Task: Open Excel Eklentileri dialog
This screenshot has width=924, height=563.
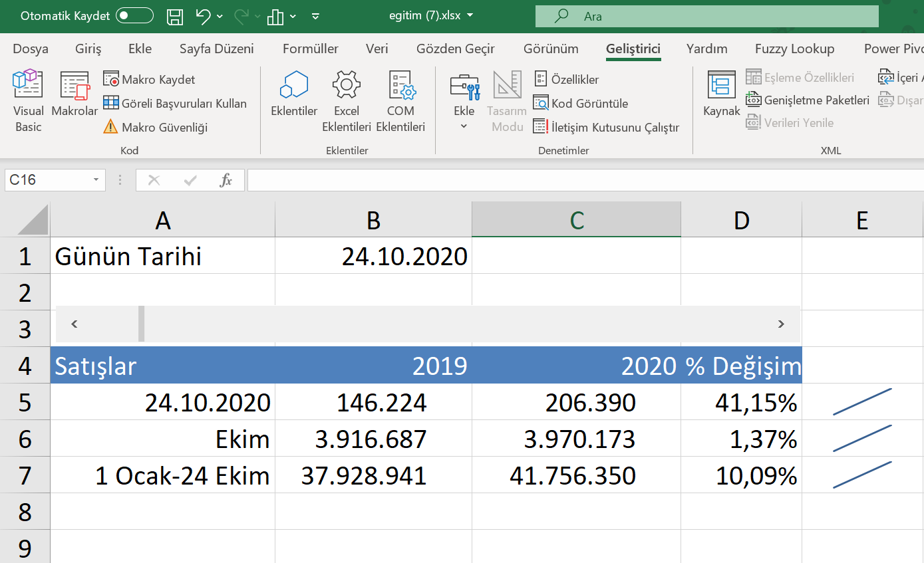Action: tap(347, 101)
